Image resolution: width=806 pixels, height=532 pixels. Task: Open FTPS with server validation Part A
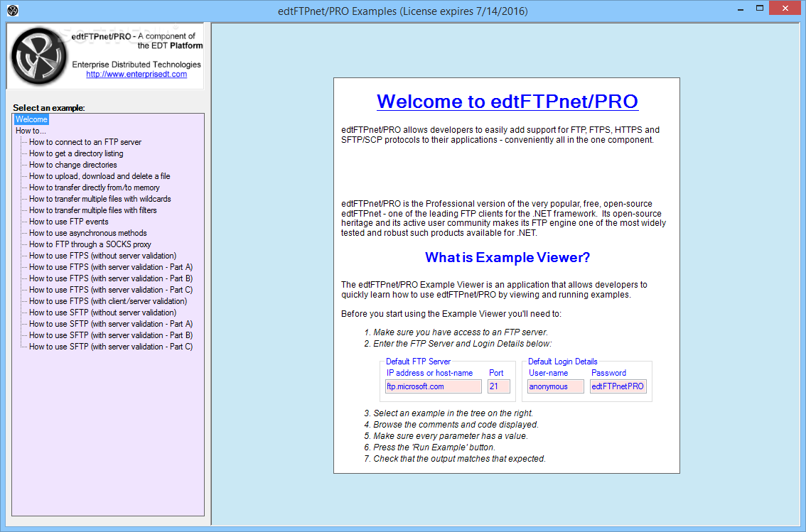pos(111,267)
